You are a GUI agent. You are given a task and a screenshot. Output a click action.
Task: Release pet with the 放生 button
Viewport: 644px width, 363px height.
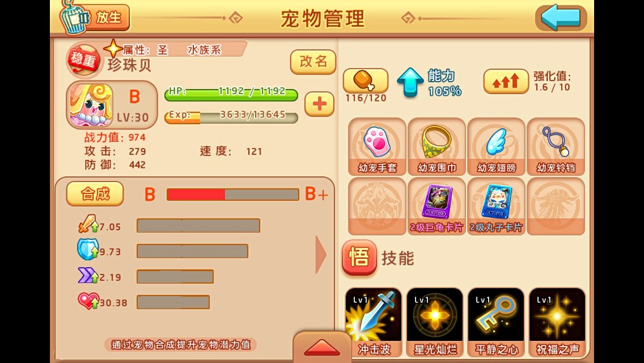[x=95, y=18]
